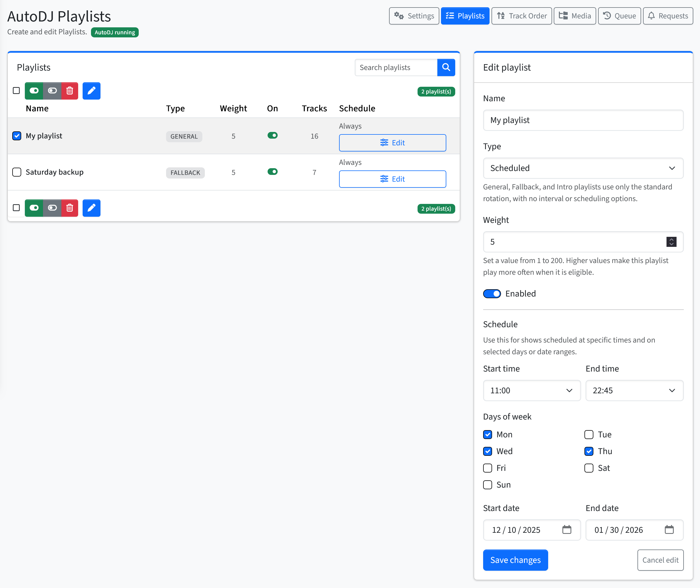
Task: Click the search playlists magnifier button
Action: 446,67
